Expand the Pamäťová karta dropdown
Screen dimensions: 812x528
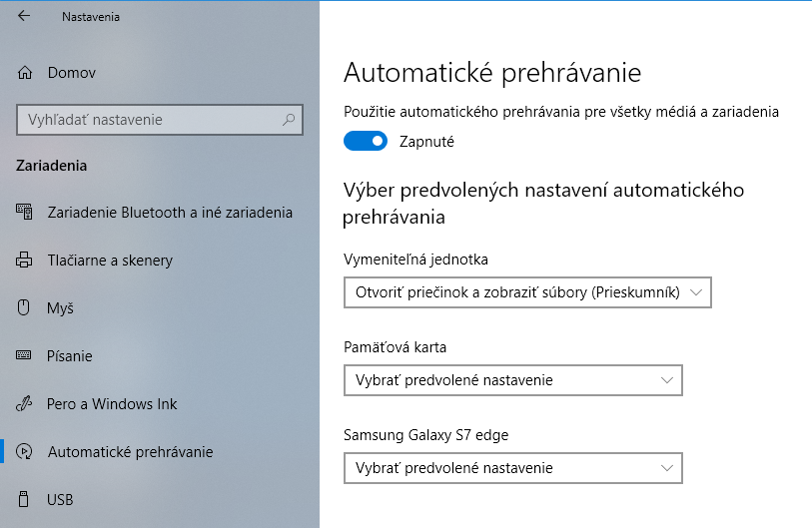pyautogui.click(x=512, y=380)
